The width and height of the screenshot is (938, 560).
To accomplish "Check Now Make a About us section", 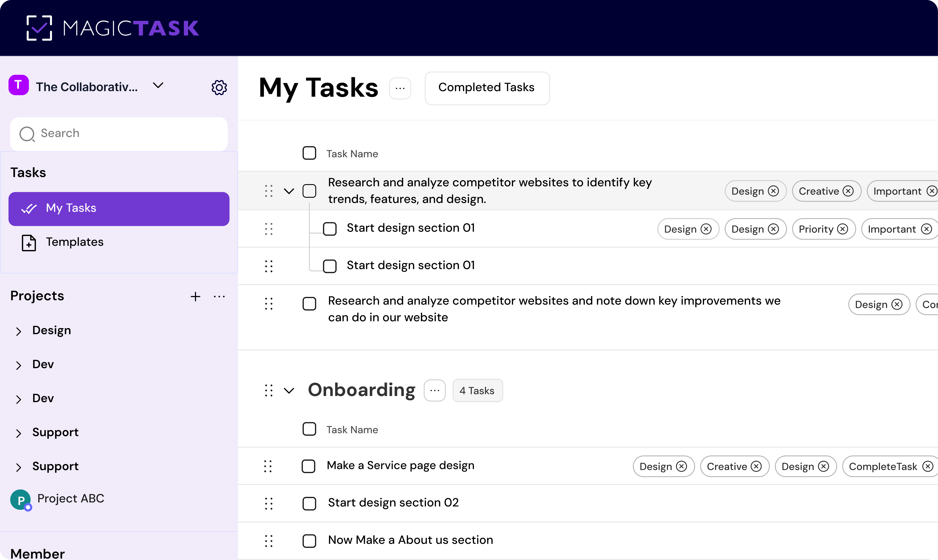I will tap(309, 541).
